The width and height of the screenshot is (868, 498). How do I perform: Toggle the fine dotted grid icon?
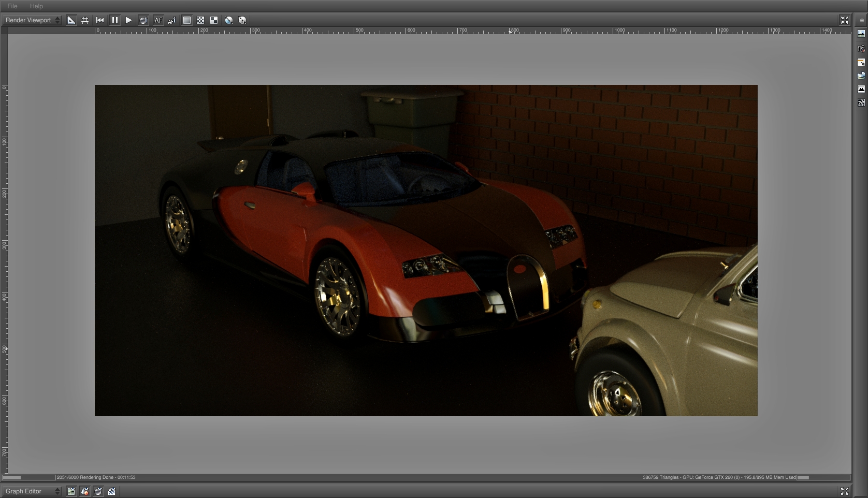pyautogui.click(x=187, y=20)
